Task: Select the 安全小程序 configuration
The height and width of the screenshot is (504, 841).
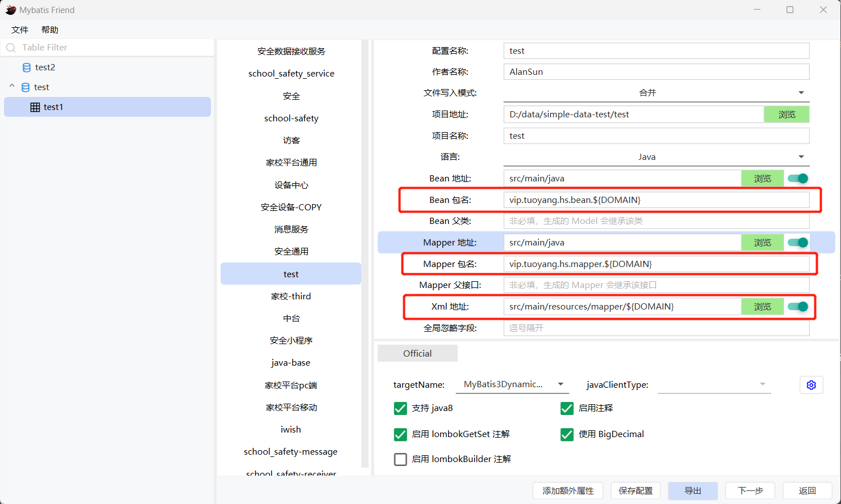Action: (291, 341)
